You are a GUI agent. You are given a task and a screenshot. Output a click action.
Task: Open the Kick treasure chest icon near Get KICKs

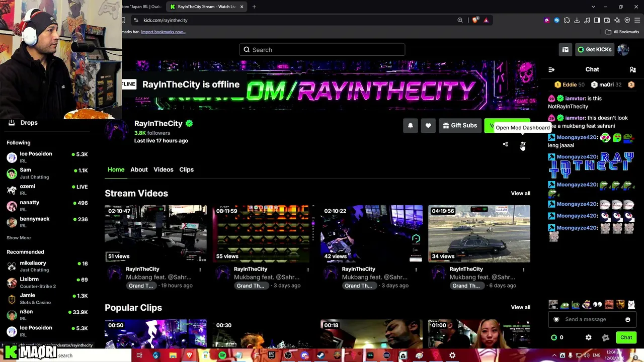[x=566, y=49]
